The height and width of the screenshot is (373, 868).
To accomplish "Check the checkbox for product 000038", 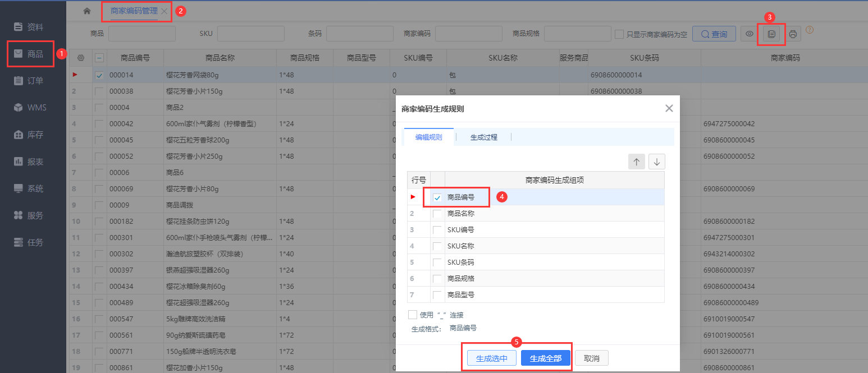I will (x=99, y=91).
